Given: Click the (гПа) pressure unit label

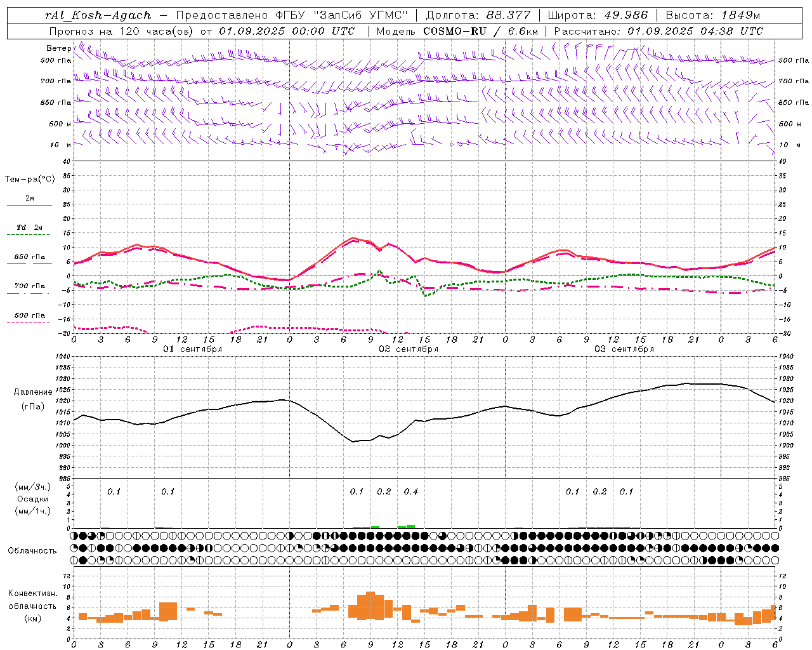Looking at the screenshot, I should (33, 407).
